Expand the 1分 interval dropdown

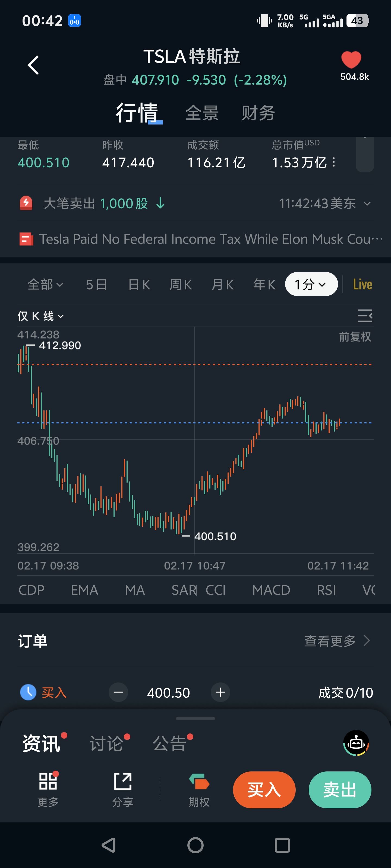click(x=311, y=284)
